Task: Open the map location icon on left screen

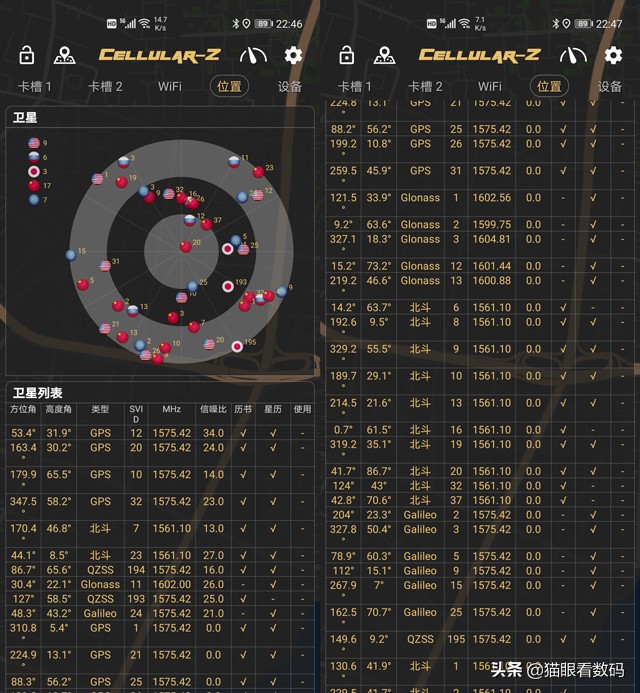Action: click(x=65, y=55)
